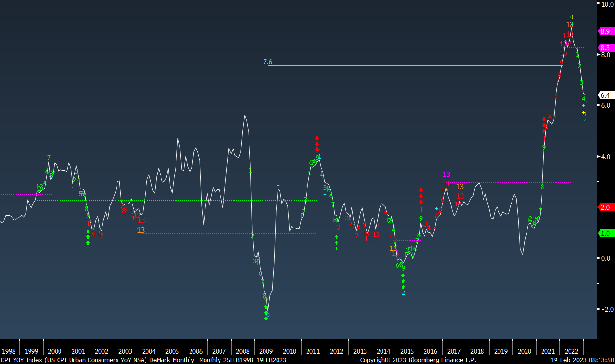Click the 4.0 y-axis label
The height and width of the screenshot is (364, 615).
(606, 156)
